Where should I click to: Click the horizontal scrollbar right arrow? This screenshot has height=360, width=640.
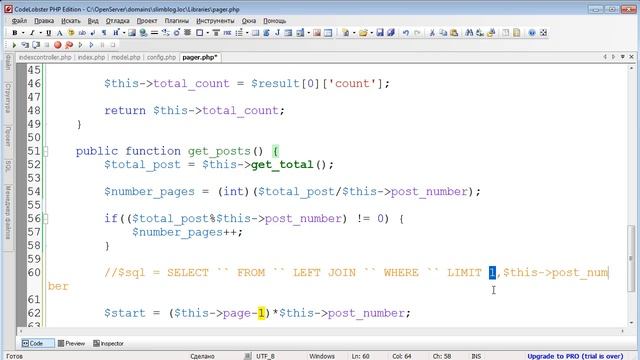pos(622,331)
